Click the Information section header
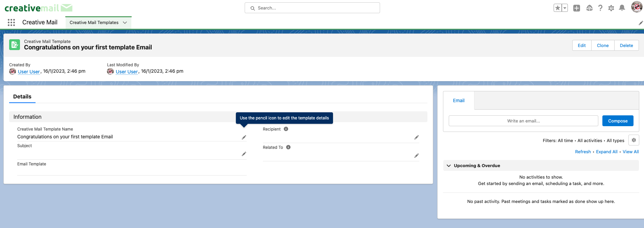The height and width of the screenshot is (228, 644). coord(218,117)
